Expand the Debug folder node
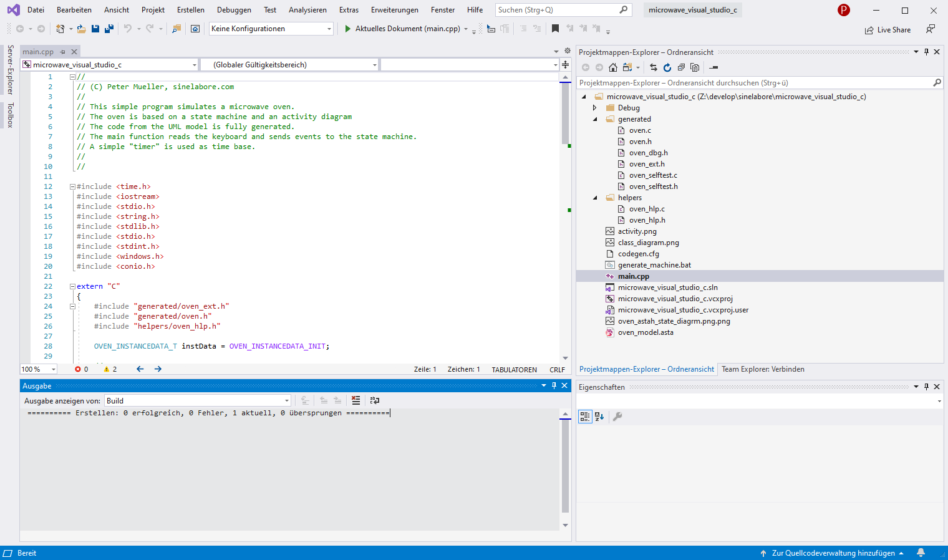Viewport: 948px width, 560px height. (595, 108)
